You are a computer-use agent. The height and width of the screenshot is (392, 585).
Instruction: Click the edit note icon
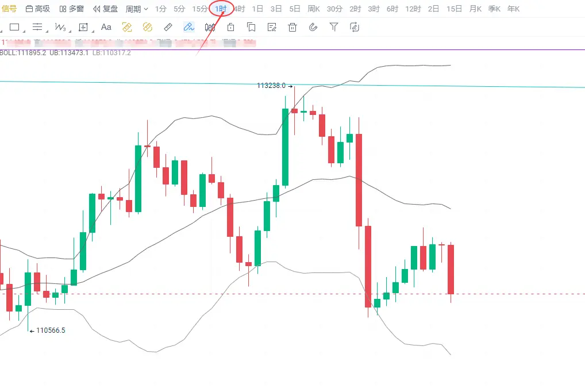coord(272,27)
